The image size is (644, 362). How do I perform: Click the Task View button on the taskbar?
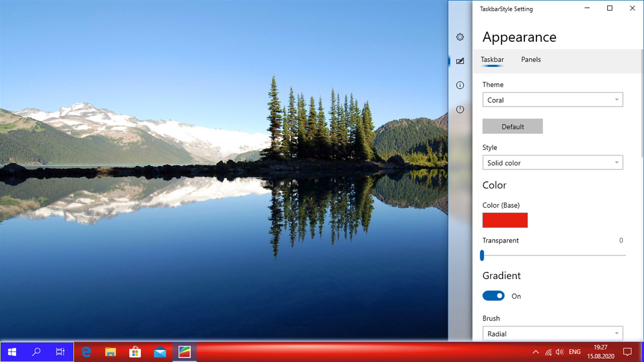pyautogui.click(x=60, y=351)
